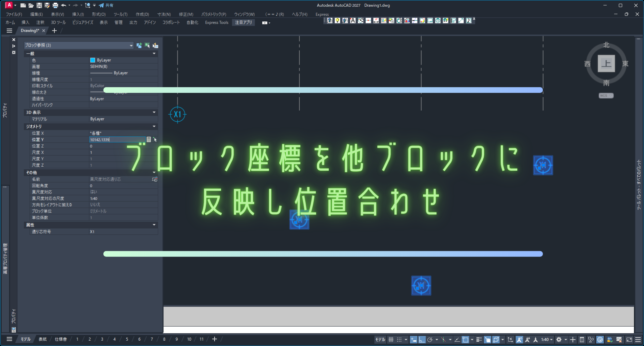The width and height of the screenshot is (644, 346).
Task: Collapse the ジオメトリ section
Action: pos(154,126)
